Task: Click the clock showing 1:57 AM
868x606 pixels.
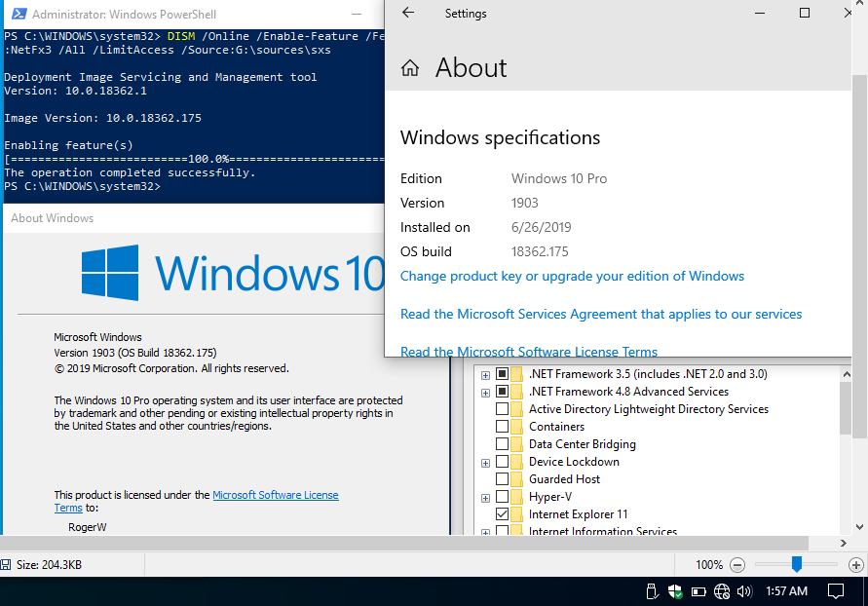Action: point(786,591)
